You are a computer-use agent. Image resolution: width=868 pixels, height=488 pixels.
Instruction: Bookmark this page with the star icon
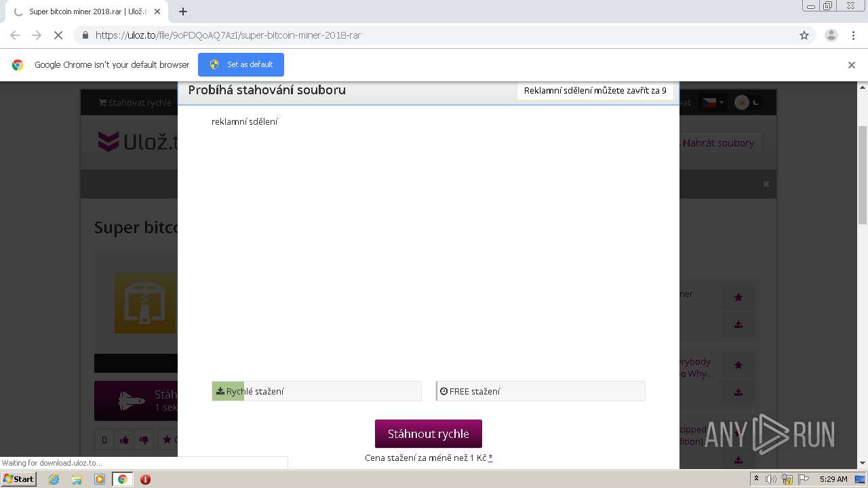(804, 35)
